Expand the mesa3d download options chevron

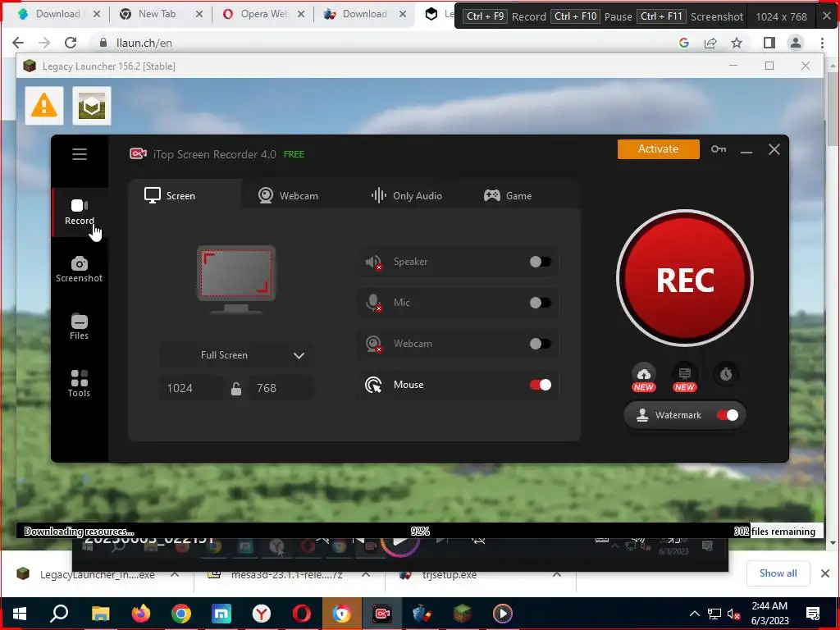coord(366,574)
